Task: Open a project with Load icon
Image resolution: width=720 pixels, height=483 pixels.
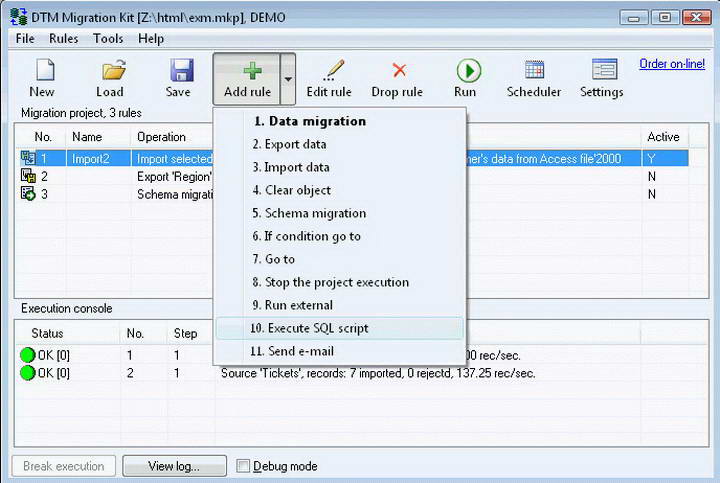Action: pyautogui.click(x=113, y=70)
